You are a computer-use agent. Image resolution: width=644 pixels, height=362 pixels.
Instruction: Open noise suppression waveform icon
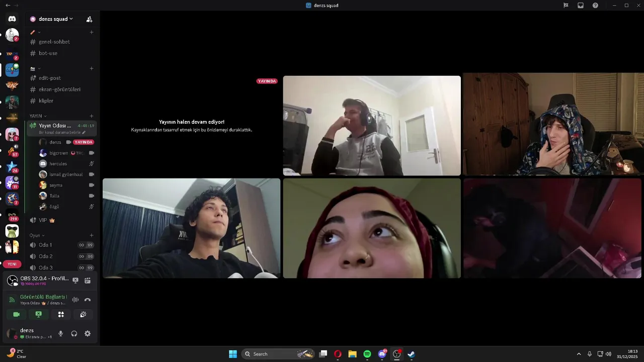pos(75,300)
